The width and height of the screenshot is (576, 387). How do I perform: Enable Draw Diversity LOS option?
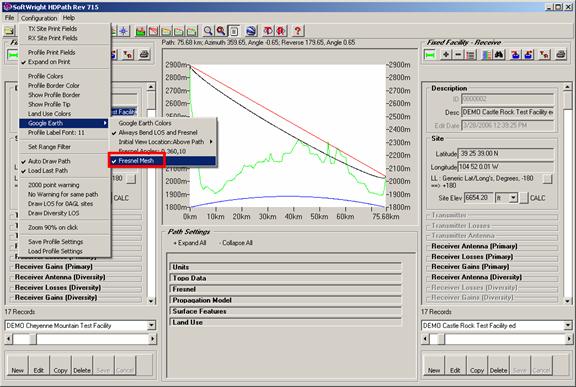[x=65, y=213]
